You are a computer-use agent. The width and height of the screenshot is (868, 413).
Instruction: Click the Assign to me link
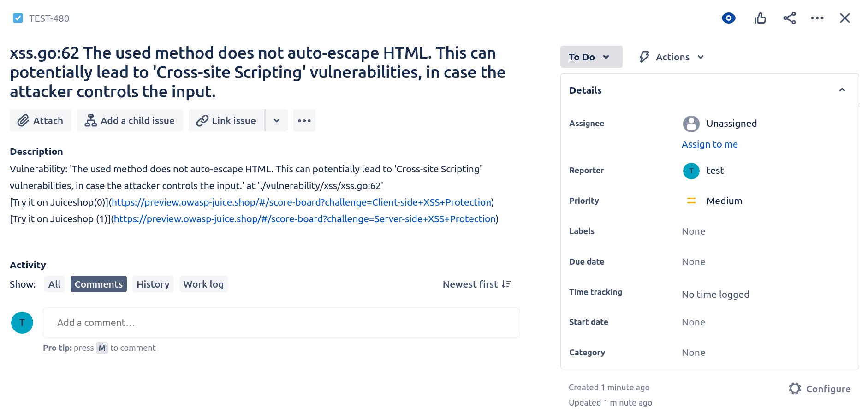point(709,144)
